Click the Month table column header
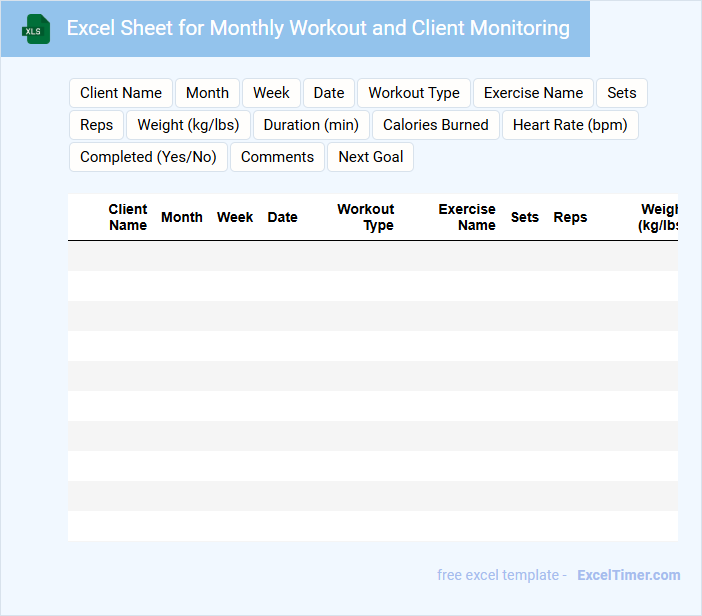The height and width of the screenshot is (616, 702). tap(182, 217)
